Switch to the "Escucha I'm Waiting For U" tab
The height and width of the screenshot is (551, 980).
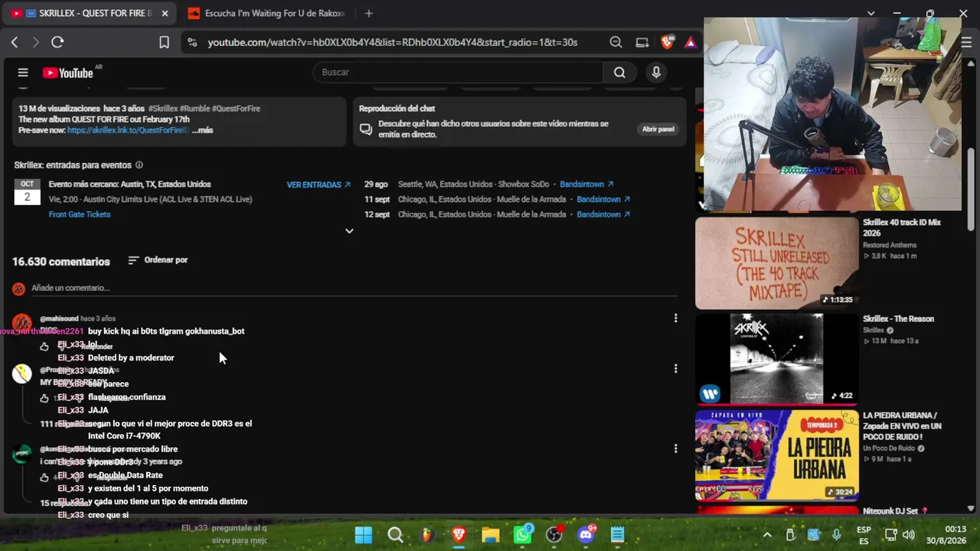(267, 13)
